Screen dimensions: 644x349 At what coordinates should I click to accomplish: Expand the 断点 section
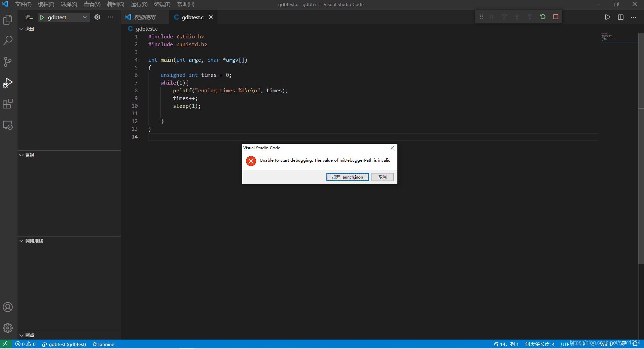point(69,335)
